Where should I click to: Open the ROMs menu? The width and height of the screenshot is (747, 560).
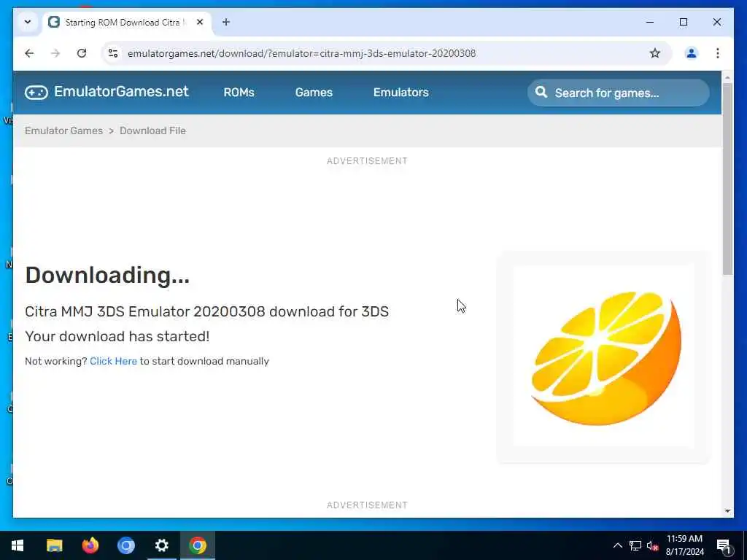239,93
